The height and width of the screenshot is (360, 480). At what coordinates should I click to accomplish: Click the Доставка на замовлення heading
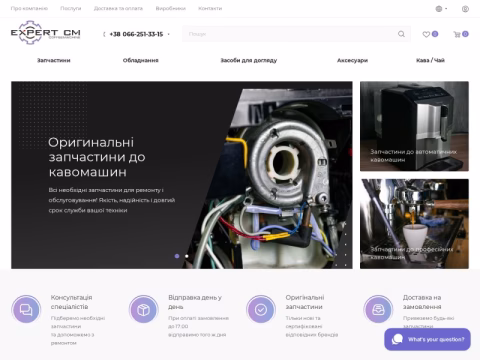[x=422, y=302]
